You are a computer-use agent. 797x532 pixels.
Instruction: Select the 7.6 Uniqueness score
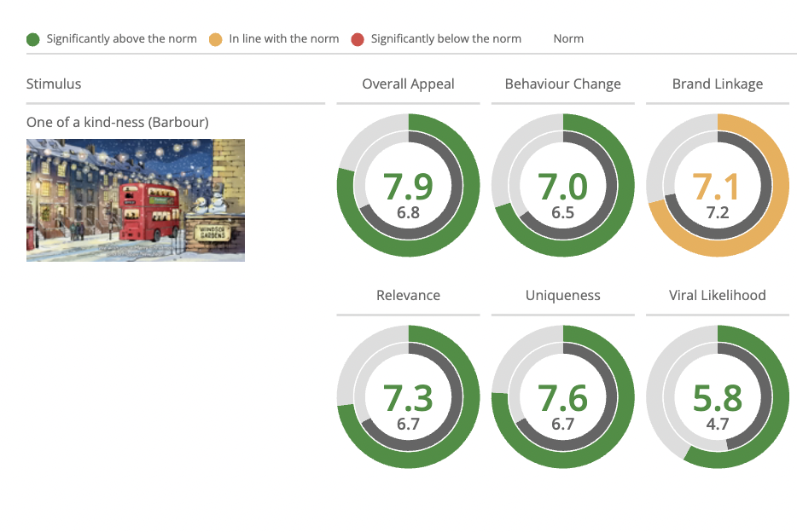[562, 397]
